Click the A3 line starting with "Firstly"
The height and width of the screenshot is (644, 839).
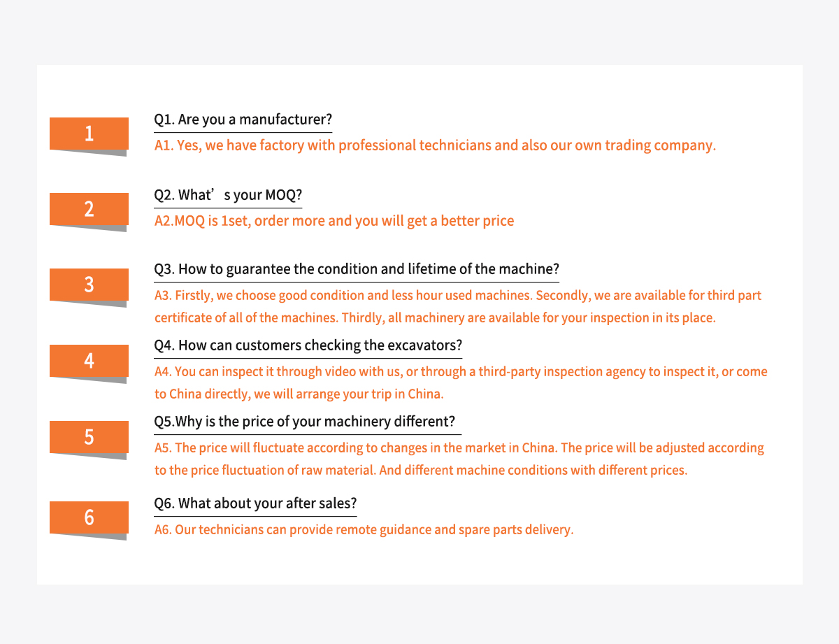(458, 296)
